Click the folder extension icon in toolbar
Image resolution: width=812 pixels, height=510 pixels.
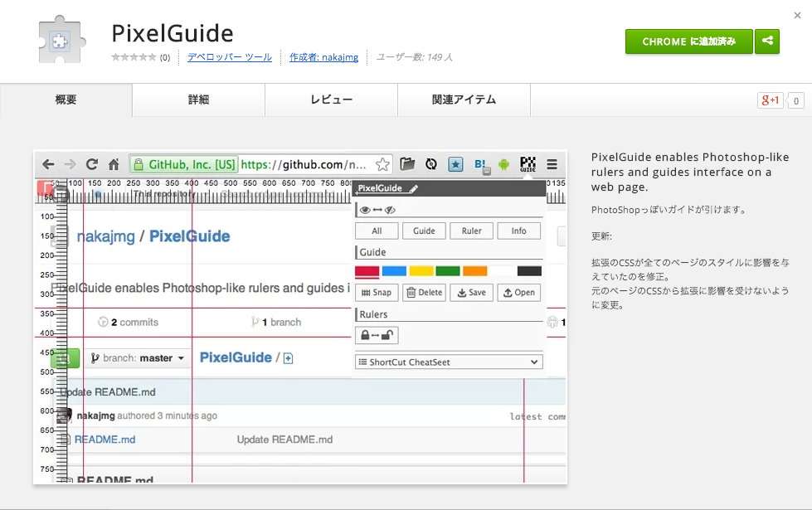[407, 164]
